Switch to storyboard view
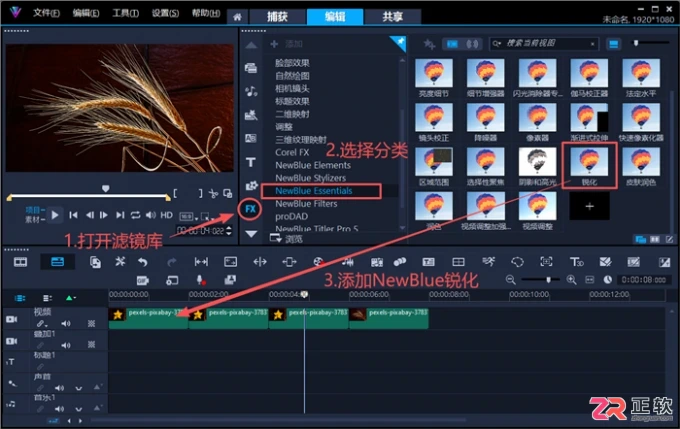The width and height of the screenshot is (680, 429). [20, 262]
